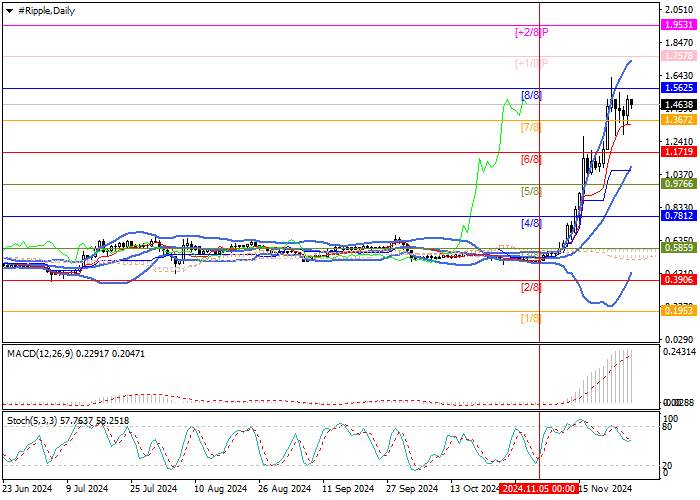The image size is (700, 500).
Task: Click the 2024.11.05 00:00 date marker
Action: point(538,489)
